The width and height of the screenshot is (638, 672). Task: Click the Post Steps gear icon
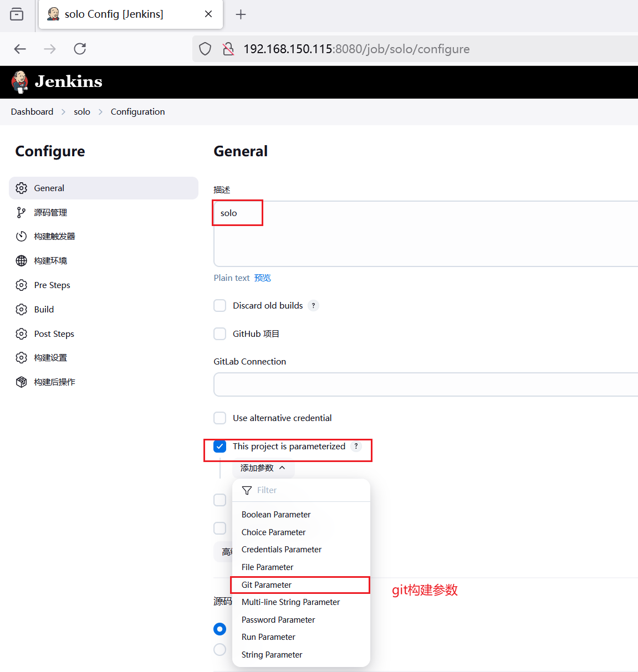pyautogui.click(x=22, y=334)
